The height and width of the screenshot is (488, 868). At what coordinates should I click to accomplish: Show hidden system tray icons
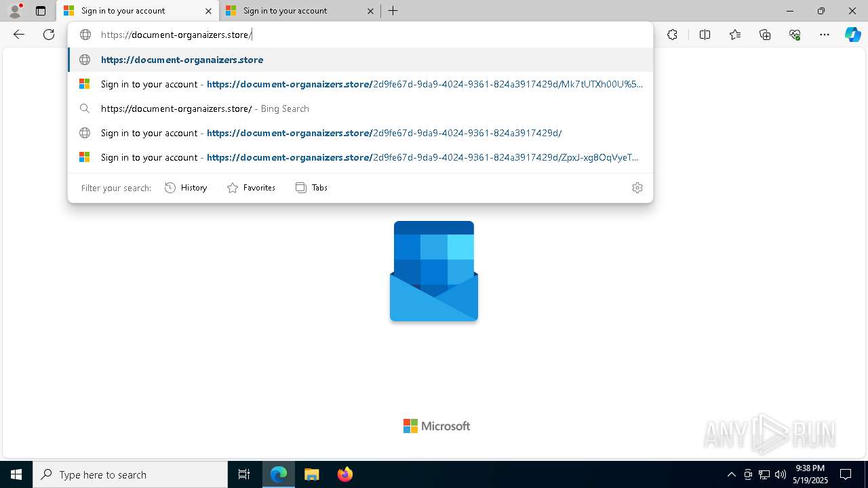731,474
